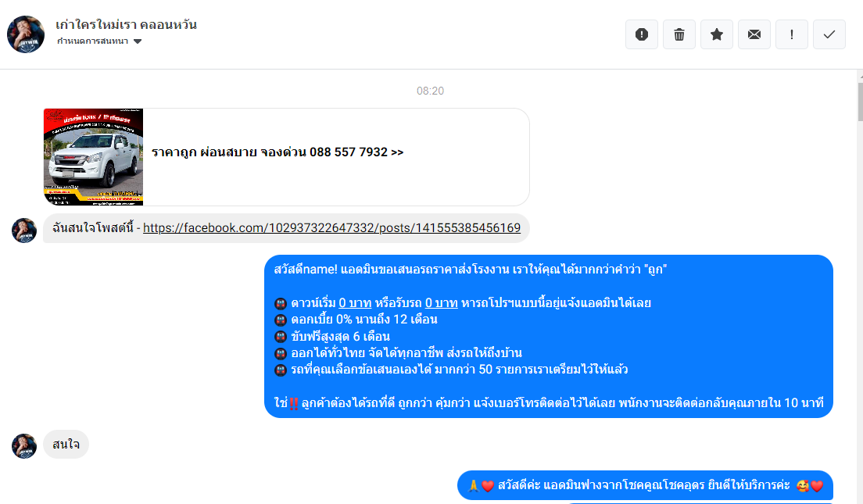Open the white pickup truck ad thumbnail
This screenshot has width=863, height=504.
click(94, 157)
